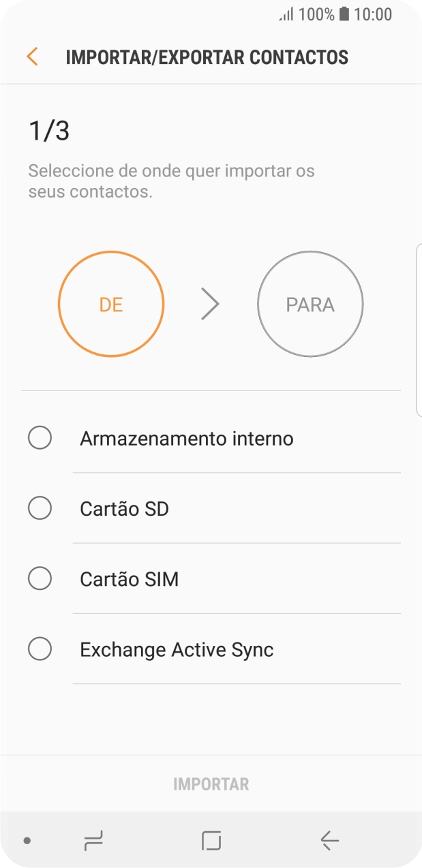Tap the arrow between DE and PARA circles
Viewport: 422px width, 868px height.
point(210,304)
